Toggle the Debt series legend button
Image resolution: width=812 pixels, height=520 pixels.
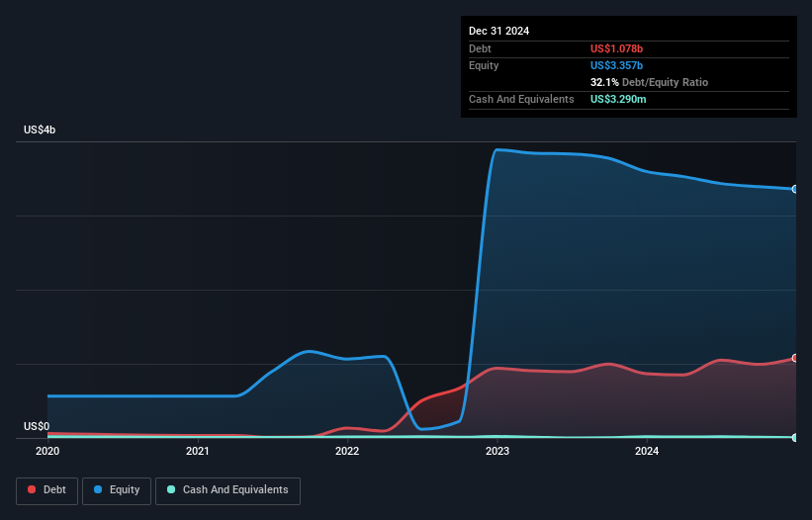click(x=46, y=490)
